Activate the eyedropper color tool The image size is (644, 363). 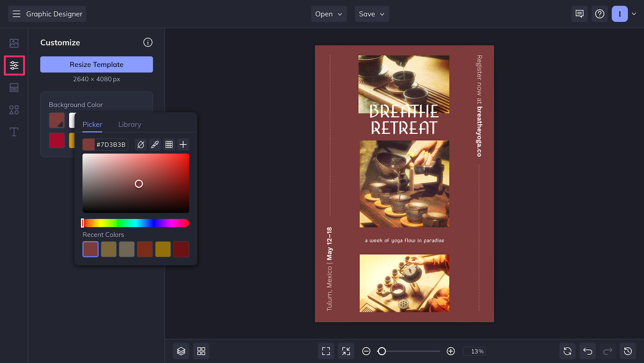point(155,144)
